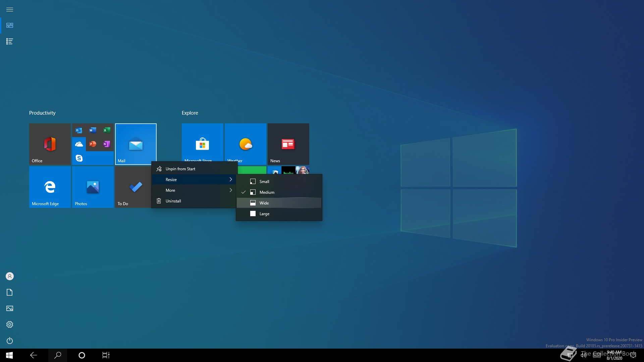Viewport: 644px width, 362px height.
Task: Expand the More submenu chevron
Action: point(231,190)
